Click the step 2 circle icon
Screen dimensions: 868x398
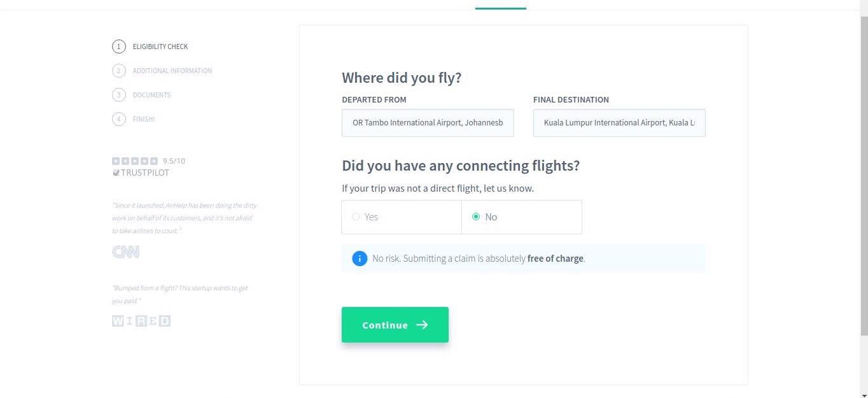tap(118, 71)
